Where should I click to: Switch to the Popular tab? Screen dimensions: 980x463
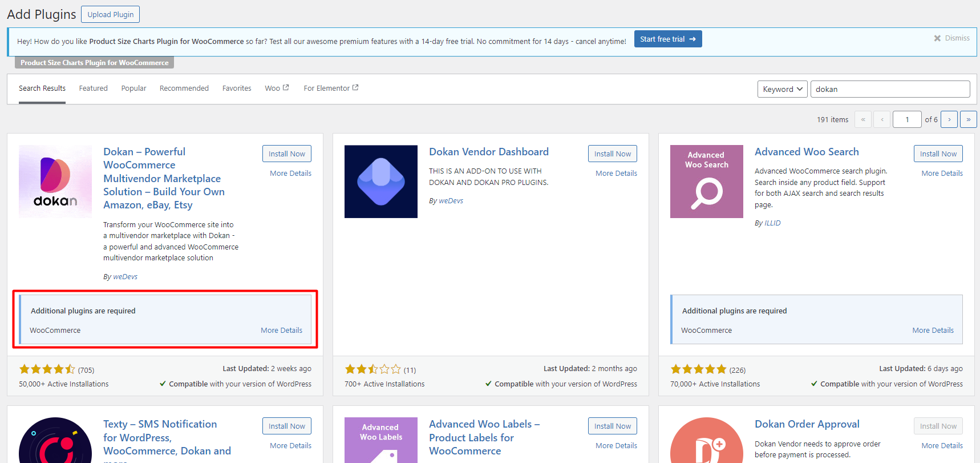[134, 88]
